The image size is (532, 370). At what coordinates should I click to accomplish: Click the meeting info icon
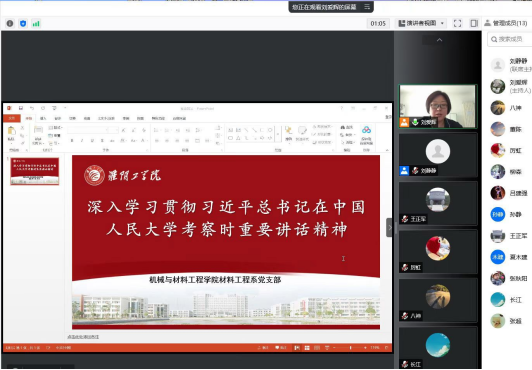10,23
